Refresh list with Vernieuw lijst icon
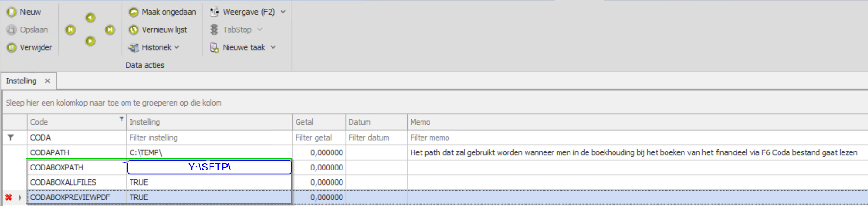 pos(134,30)
